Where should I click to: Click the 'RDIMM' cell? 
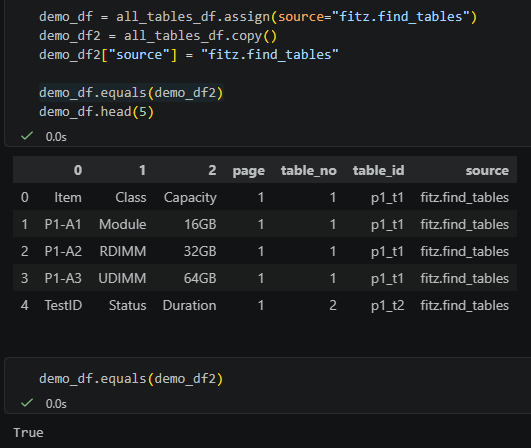[123, 251]
